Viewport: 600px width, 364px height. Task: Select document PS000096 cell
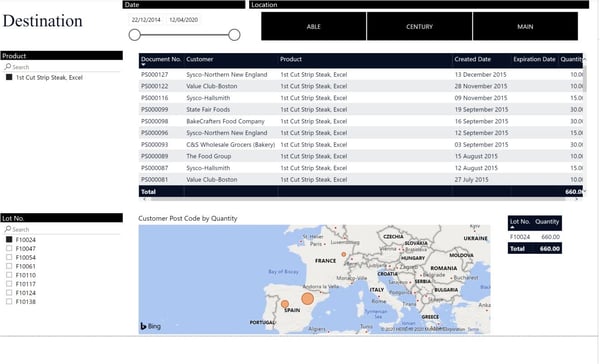click(x=155, y=133)
